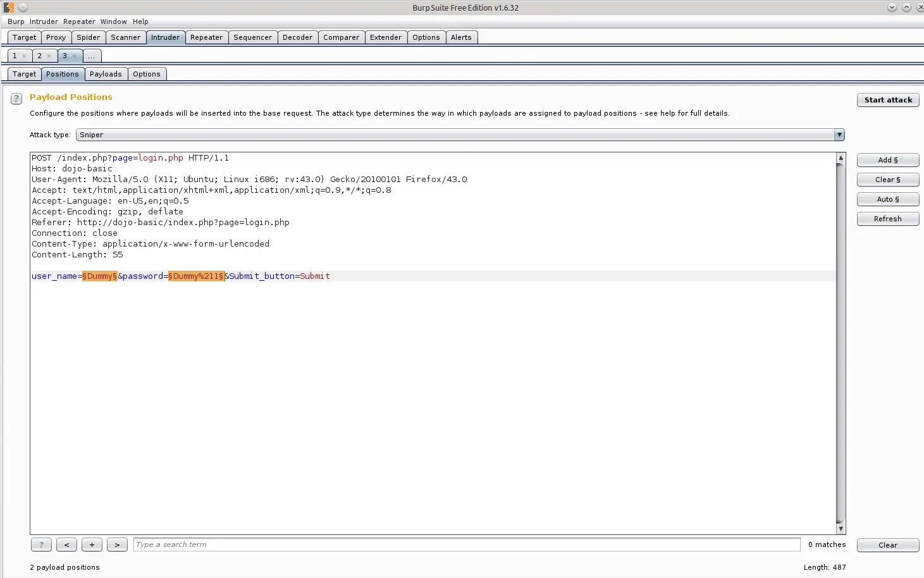Go to next search match with '>' button

click(x=117, y=544)
